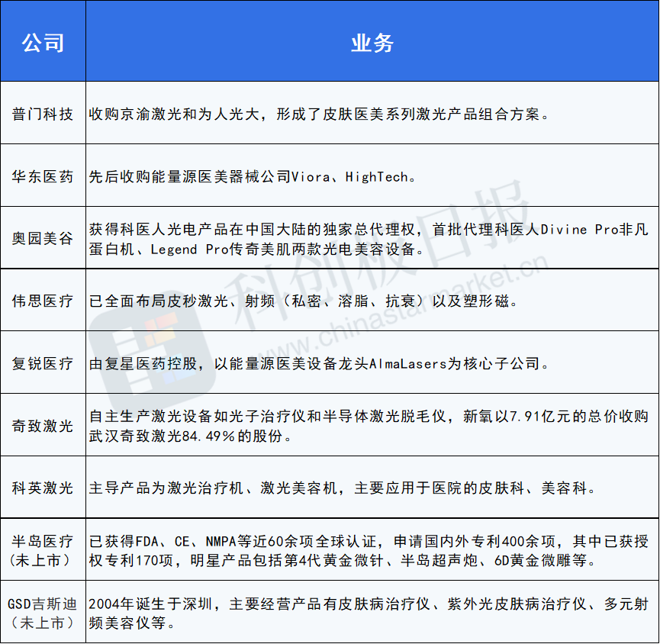Viewport: 660px width, 644px height.
Task: Click the 公司 column header
Action: 43,41
